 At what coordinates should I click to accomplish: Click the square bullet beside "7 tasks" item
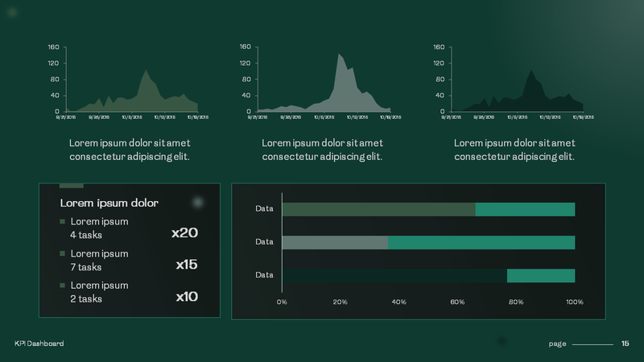click(x=63, y=253)
